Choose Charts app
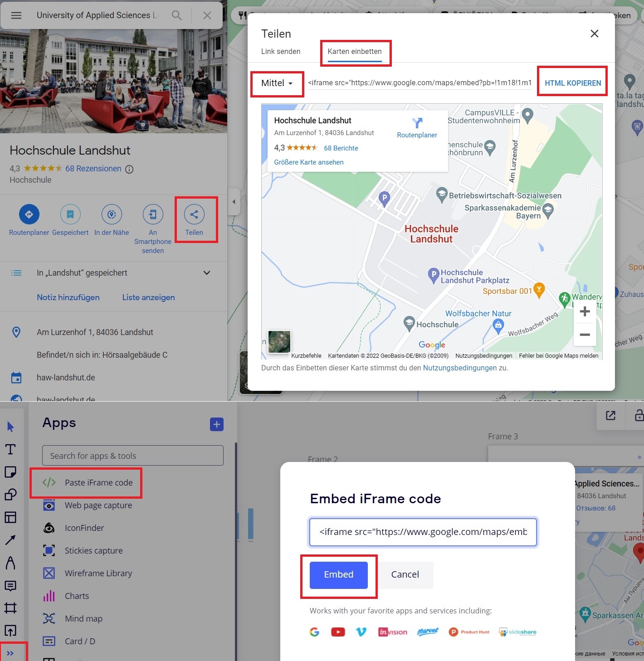The width and height of the screenshot is (644, 661). tap(66, 596)
